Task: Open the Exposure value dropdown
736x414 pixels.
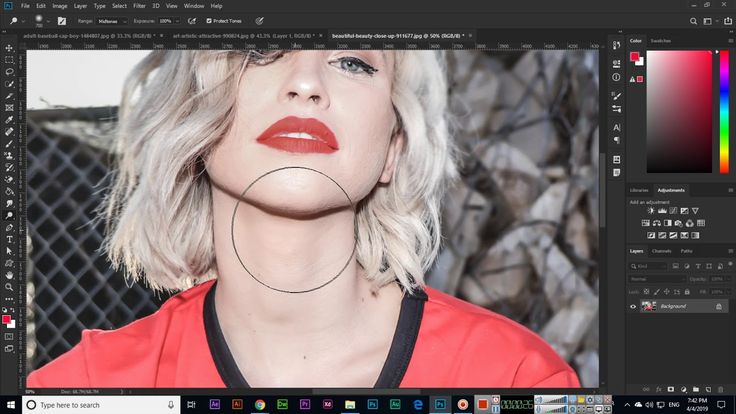Action: click(177, 21)
